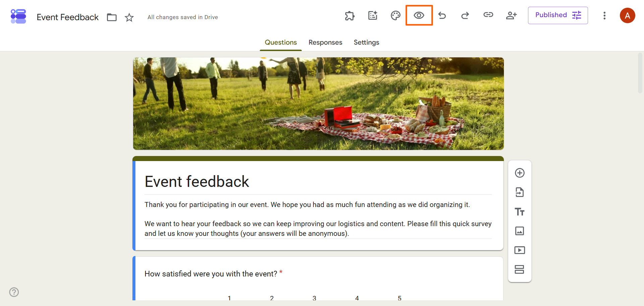This screenshot has width=644, height=306.
Task: Open the more options three-dot menu
Action: point(604,15)
